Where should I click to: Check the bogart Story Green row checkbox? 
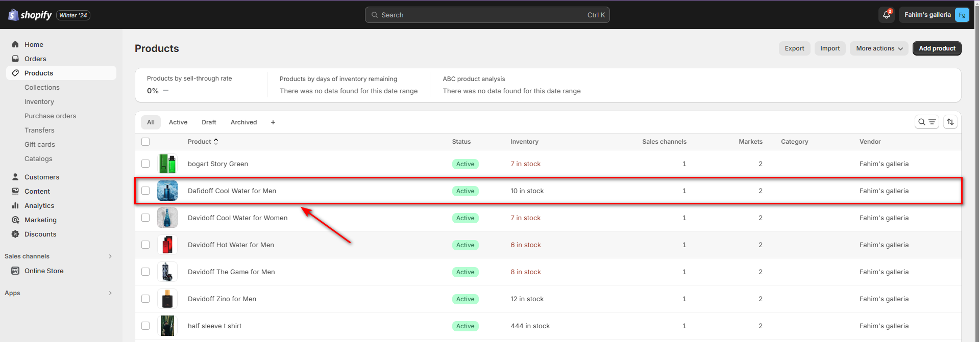pyautogui.click(x=145, y=164)
